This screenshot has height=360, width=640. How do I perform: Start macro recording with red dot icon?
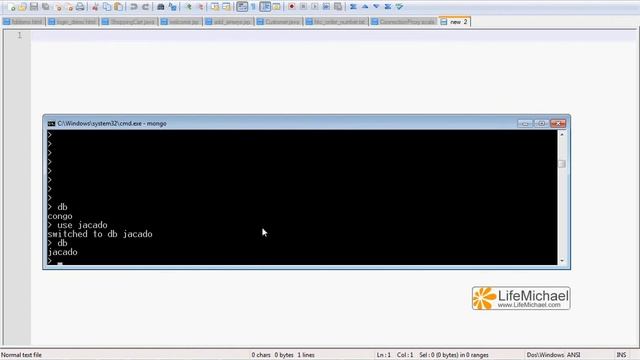point(291,7)
